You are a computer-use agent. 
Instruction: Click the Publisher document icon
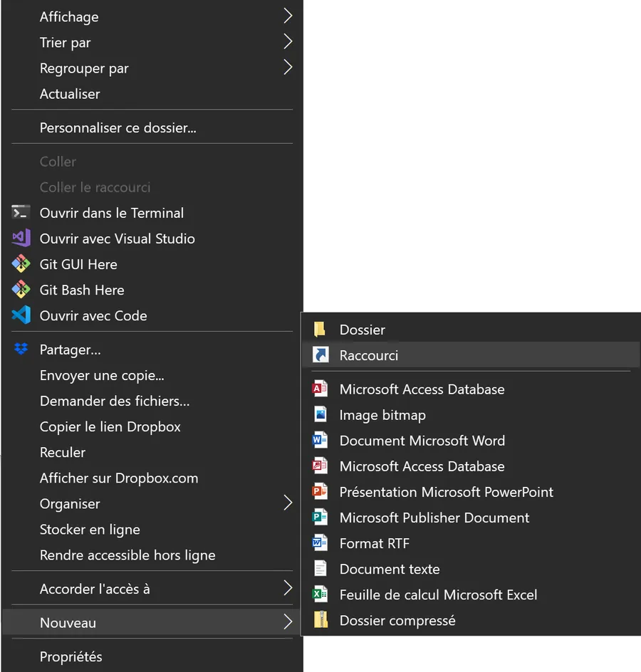[x=320, y=518]
